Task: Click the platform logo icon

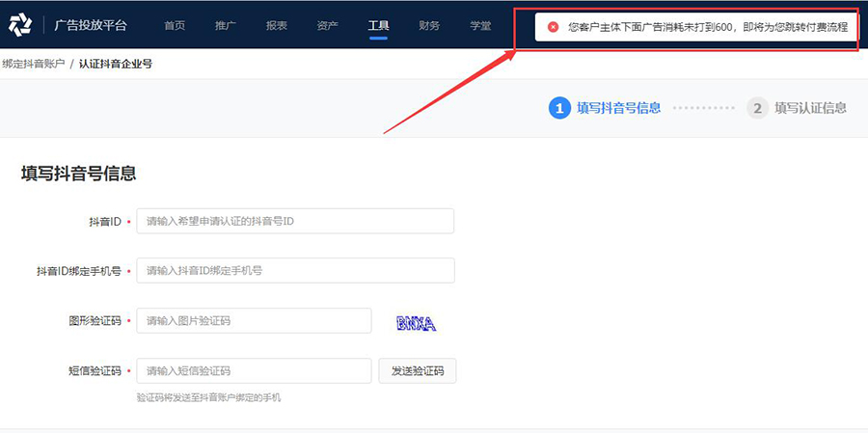Action: pos(20,25)
